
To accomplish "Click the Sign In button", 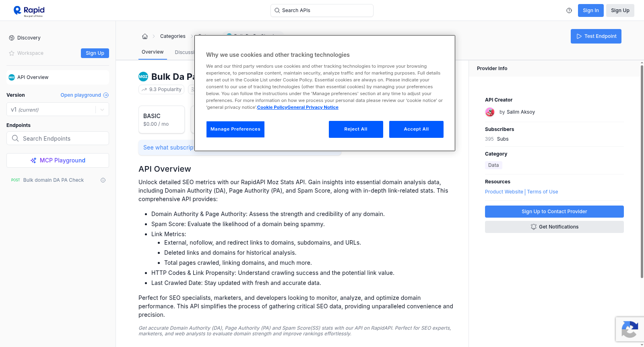I will point(590,10).
